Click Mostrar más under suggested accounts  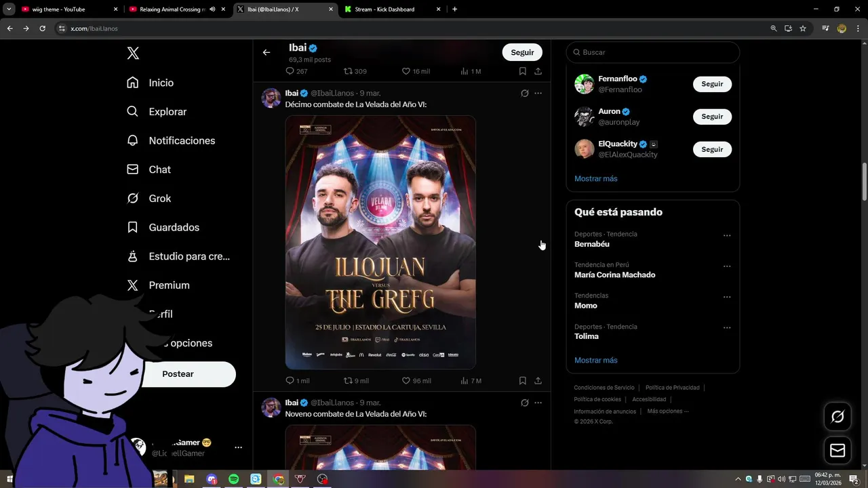pos(596,178)
